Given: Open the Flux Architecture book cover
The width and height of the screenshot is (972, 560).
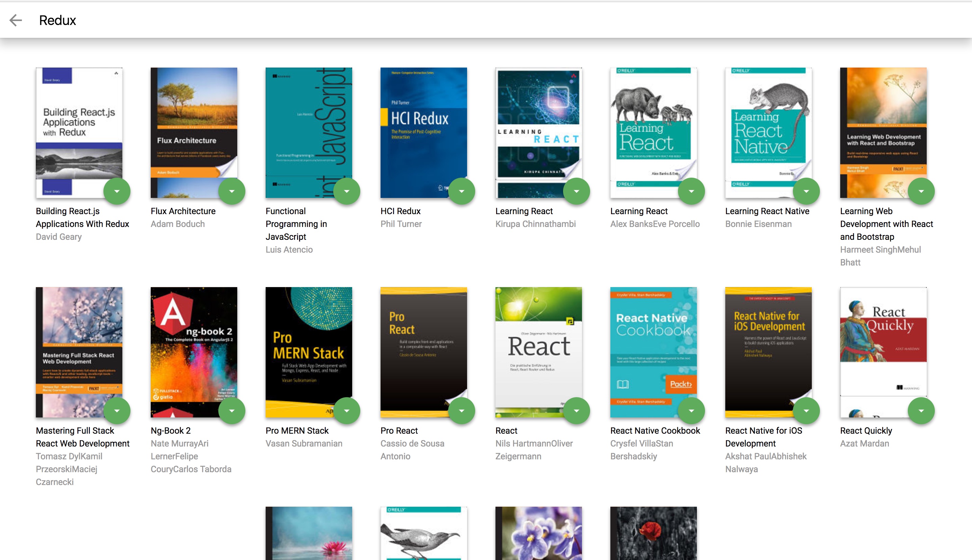Looking at the screenshot, I should (x=194, y=133).
